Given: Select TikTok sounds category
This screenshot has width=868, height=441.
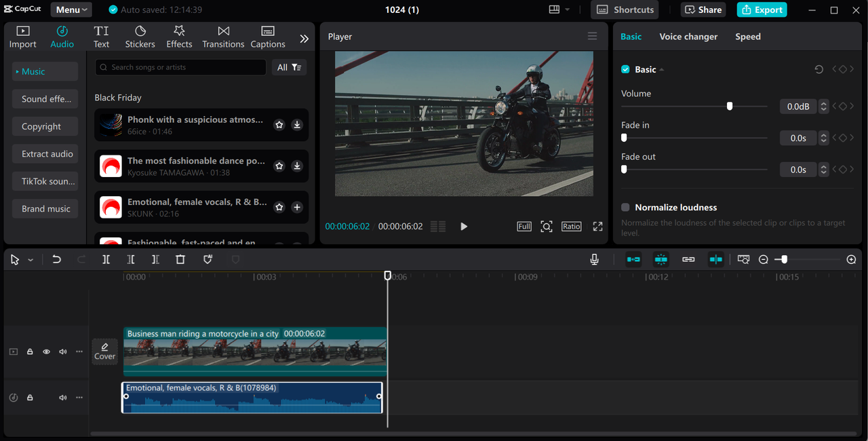Looking at the screenshot, I should pyautogui.click(x=45, y=181).
